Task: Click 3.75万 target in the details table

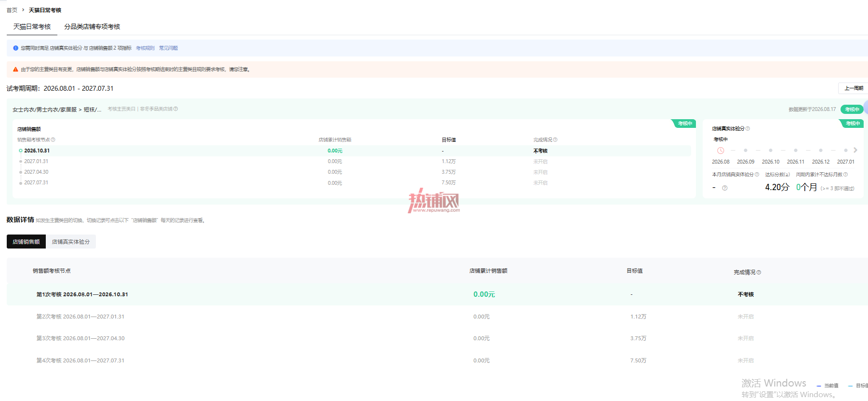Action: pos(638,338)
